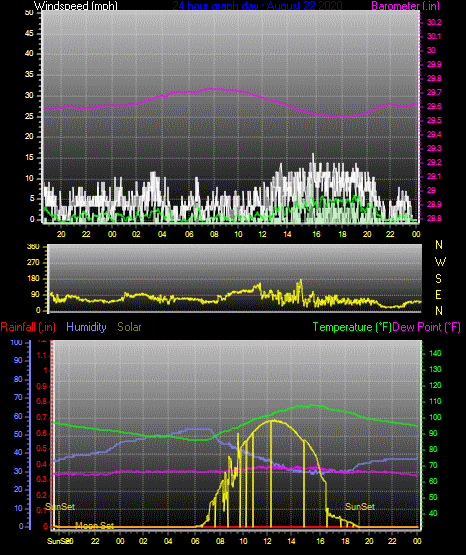Viewport: 466px width, 555px height.
Task: Click the 0.3 value on rainfall axis
Action: coord(42,480)
